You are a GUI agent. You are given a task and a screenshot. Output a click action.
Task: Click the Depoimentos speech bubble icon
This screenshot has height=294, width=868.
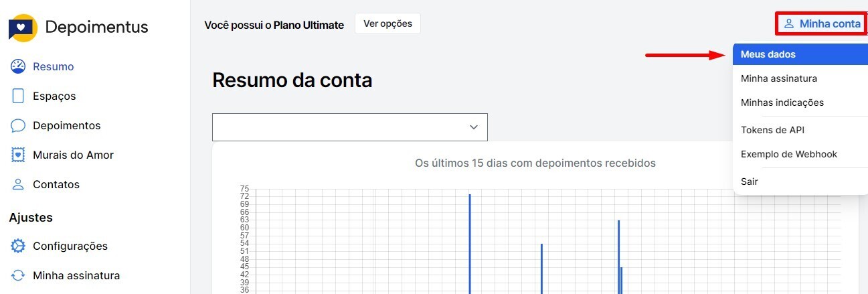point(19,125)
